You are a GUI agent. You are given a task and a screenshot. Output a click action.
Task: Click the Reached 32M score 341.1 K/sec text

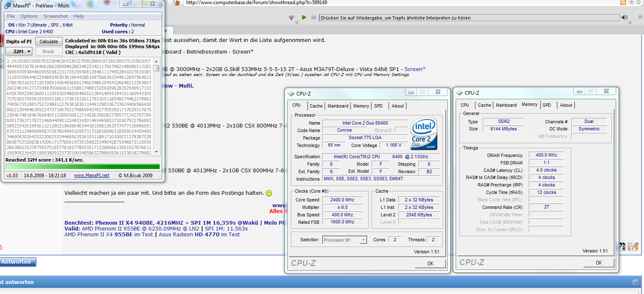click(44, 160)
